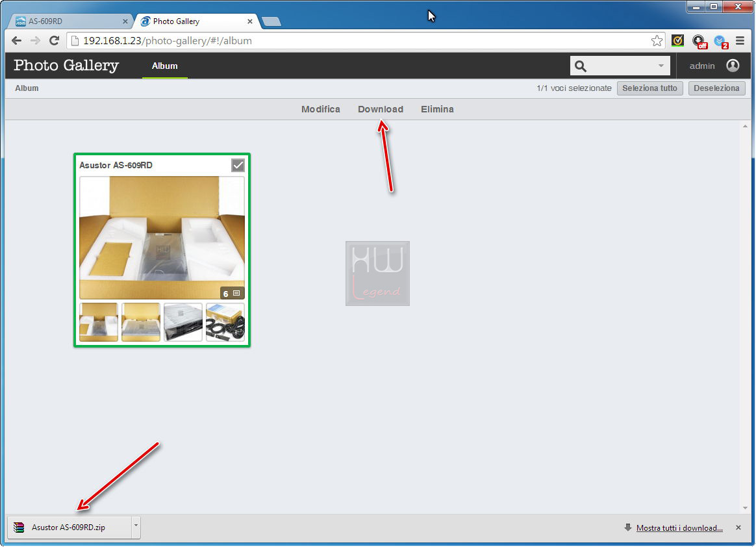Click the cables and accessories thumbnail

[x=225, y=322]
